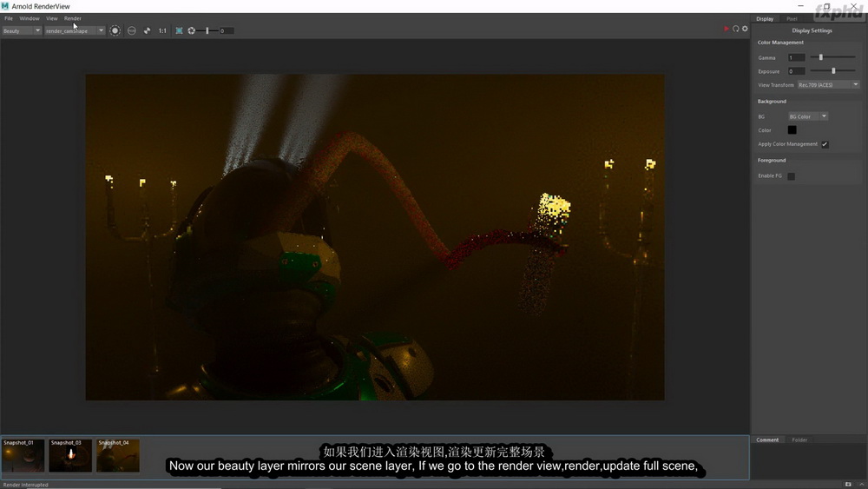Set zoom to 1:1 actual size
868x489 pixels.
pyautogui.click(x=162, y=31)
